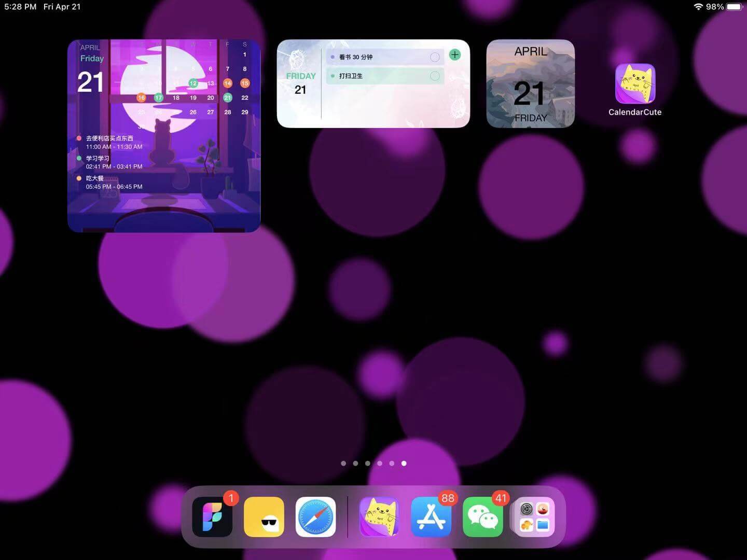Viewport: 747px width, 560px height.
Task: Tap the battery indicator showing 98%
Action: tap(735, 7)
